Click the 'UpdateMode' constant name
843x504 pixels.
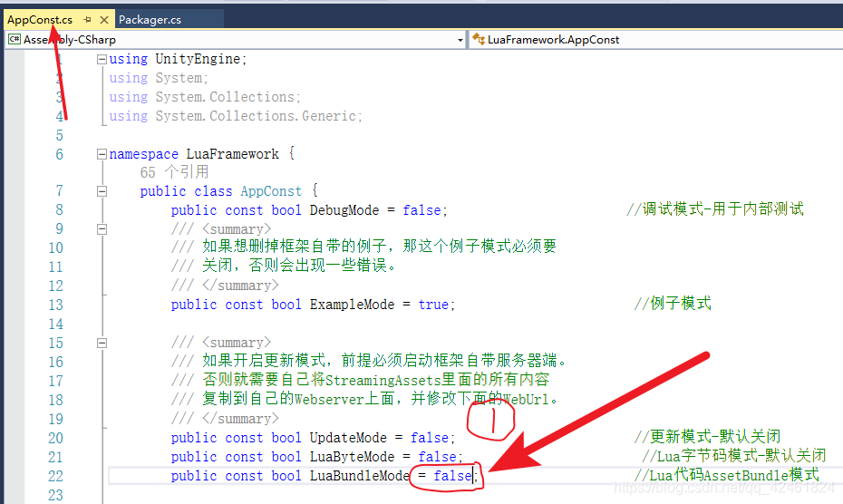point(348,439)
